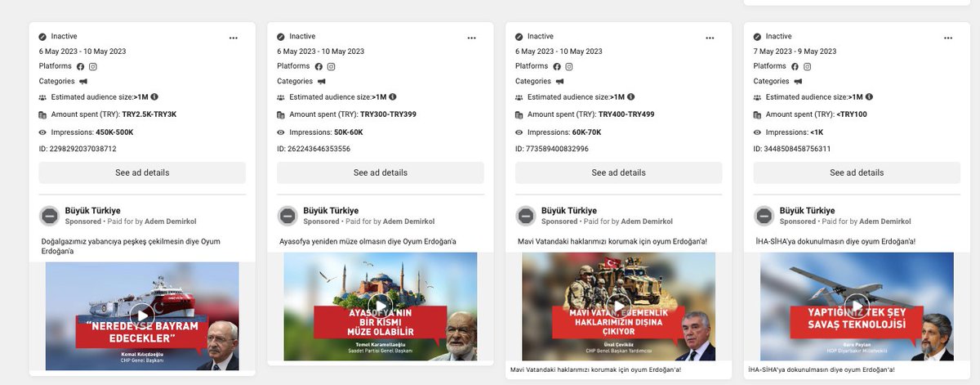
Task: Click Facebook platform icon on ad 2298292037038712
Action: [80, 66]
